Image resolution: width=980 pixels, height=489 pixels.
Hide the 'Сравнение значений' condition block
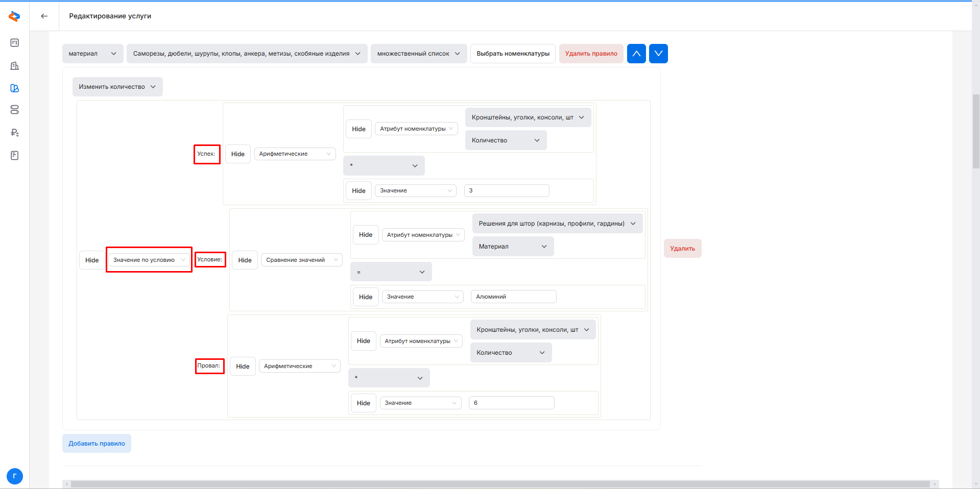pos(245,260)
